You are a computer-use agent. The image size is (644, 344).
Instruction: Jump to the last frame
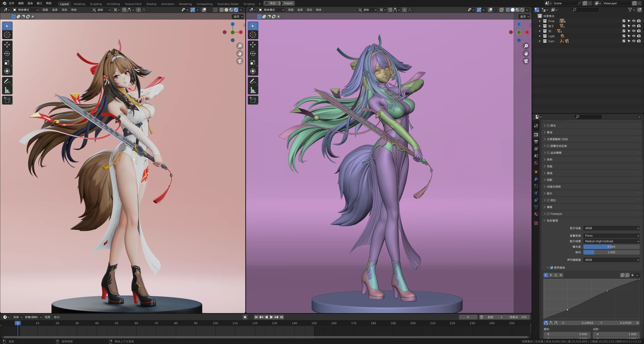pyautogui.click(x=282, y=317)
